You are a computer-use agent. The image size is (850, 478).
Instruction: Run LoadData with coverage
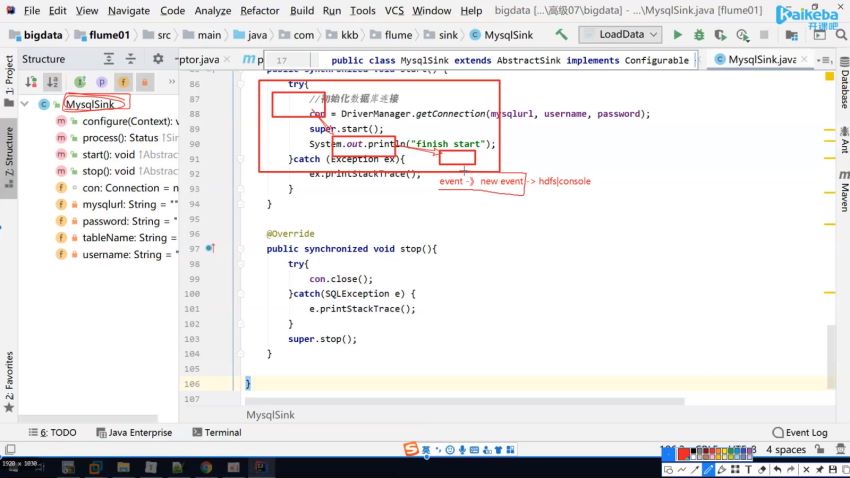[720, 35]
